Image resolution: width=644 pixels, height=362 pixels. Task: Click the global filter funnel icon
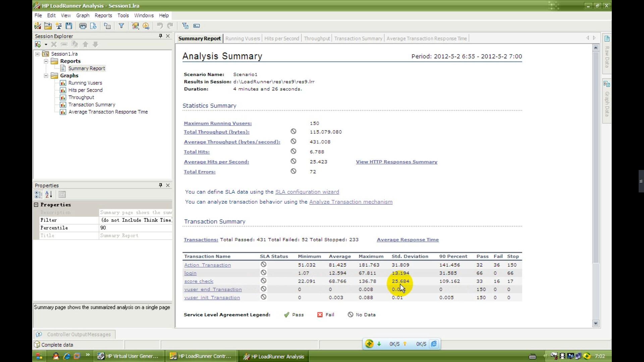[121, 26]
